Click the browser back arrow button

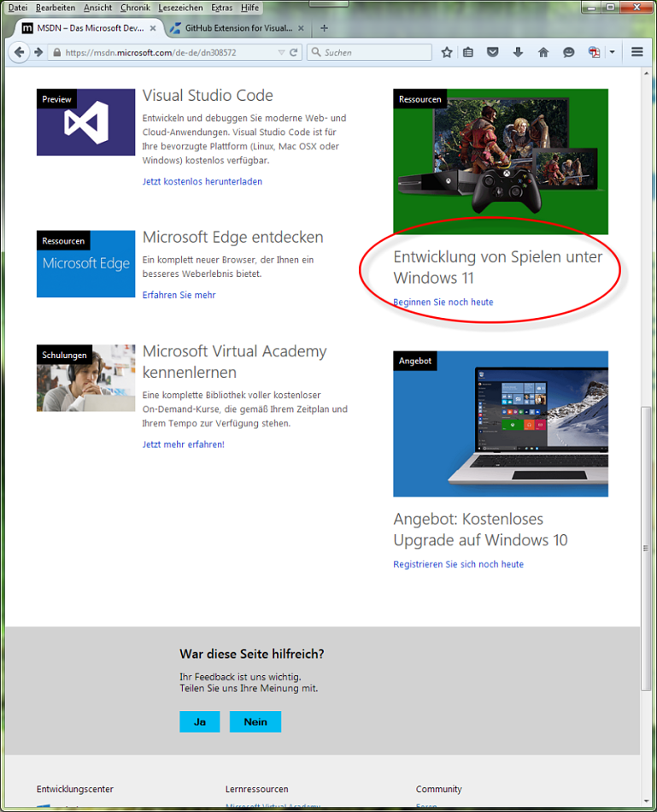click(x=19, y=52)
